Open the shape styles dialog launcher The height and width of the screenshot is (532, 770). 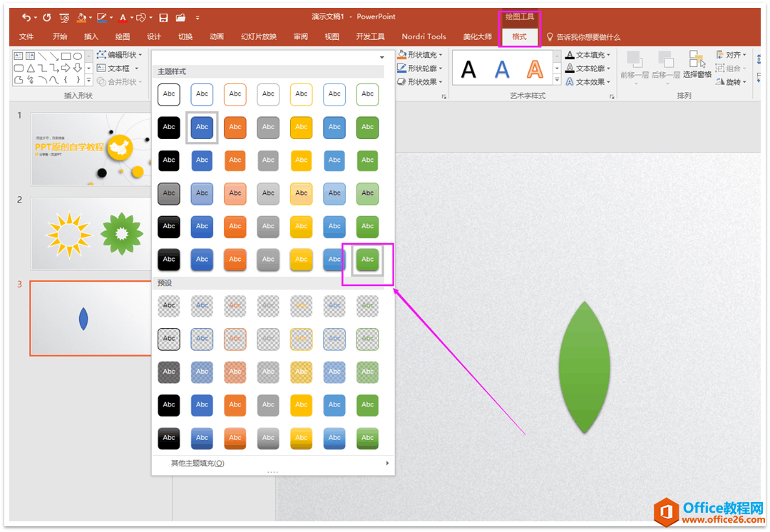tap(444, 97)
